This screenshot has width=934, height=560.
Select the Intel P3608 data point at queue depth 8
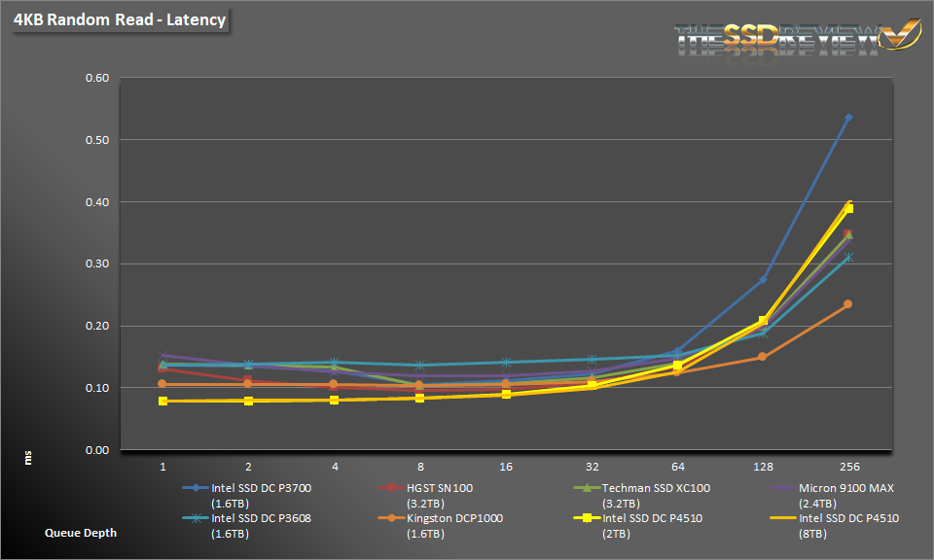419,366
